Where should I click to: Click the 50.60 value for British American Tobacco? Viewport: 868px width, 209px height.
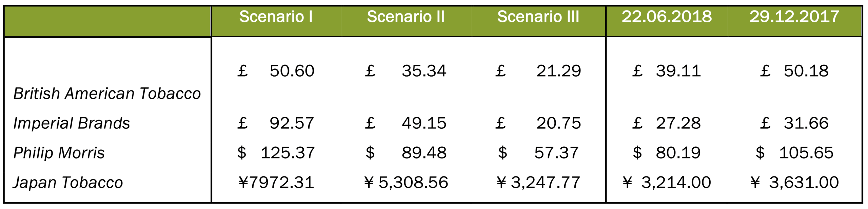pos(292,71)
